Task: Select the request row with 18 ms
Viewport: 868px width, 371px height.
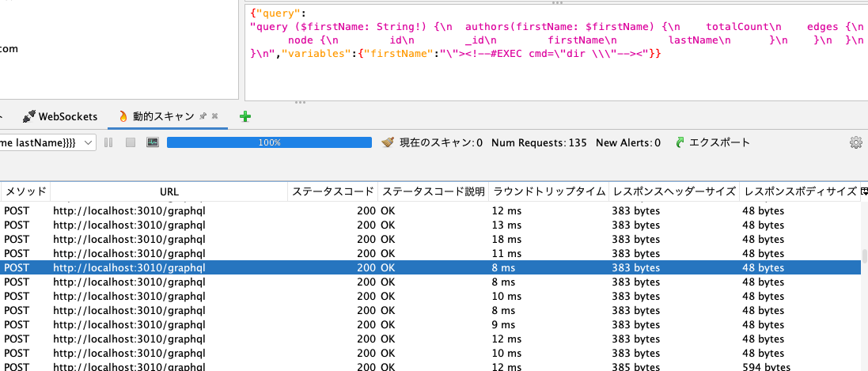Action: (x=430, y=239)
